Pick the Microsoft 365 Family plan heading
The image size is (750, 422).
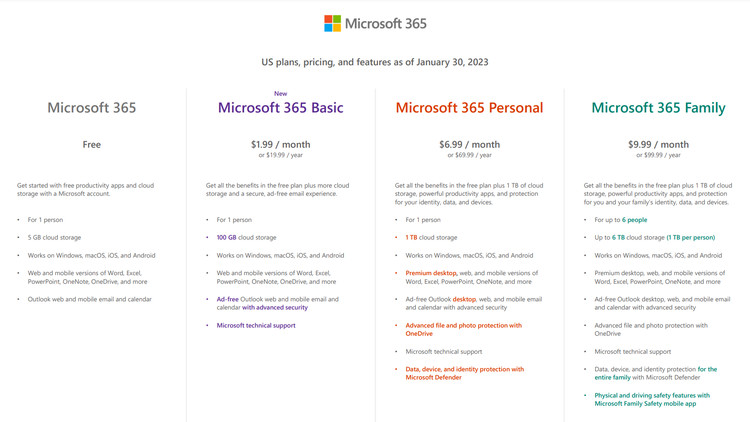(657, 107)
